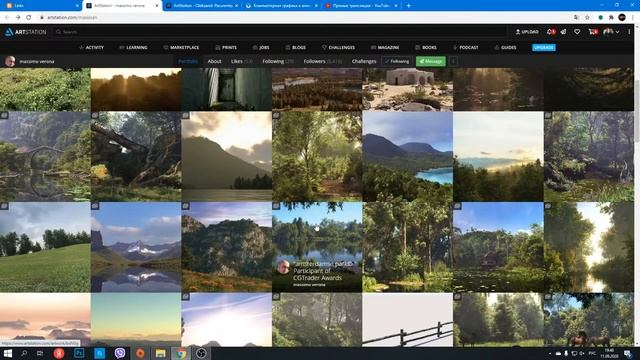640x360 pixels.
Task: Open the Prints nav item
Action: point(226,48)
